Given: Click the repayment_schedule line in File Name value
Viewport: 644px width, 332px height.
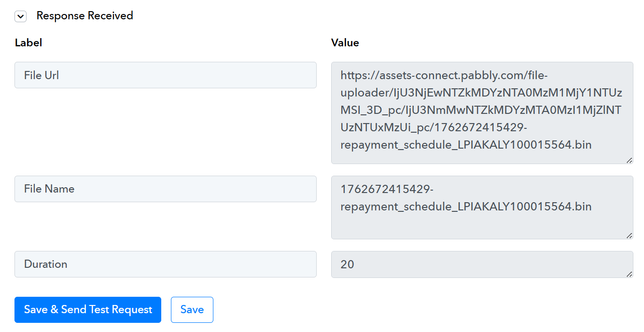Looking at the screenshot, I should pos(466,207).
